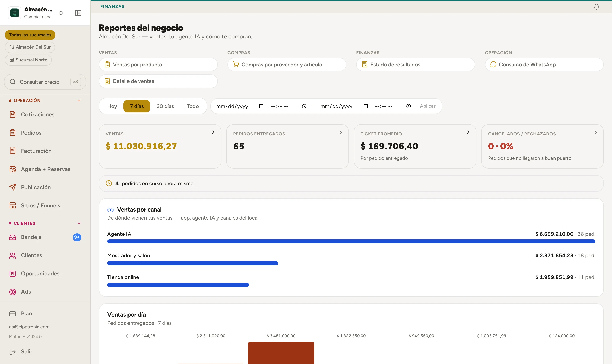Open Publicación in the sidebar
612x364 pixels.
tap(45, 187)
